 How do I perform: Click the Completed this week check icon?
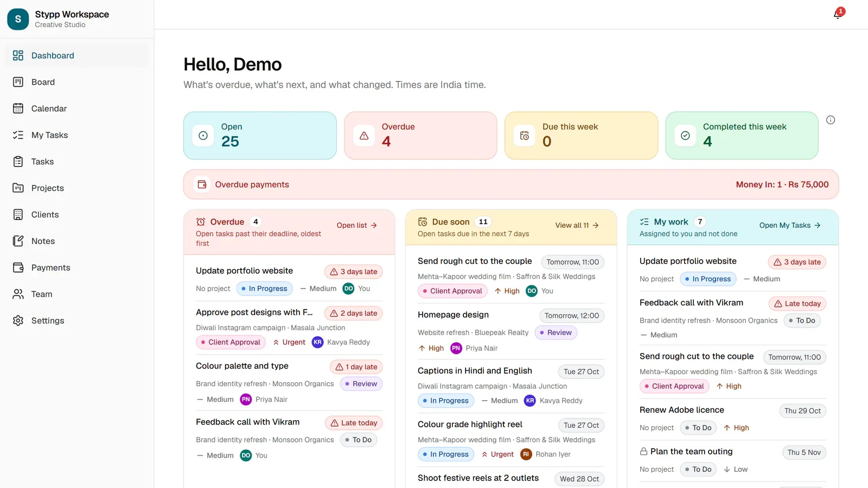pos(685,136)
